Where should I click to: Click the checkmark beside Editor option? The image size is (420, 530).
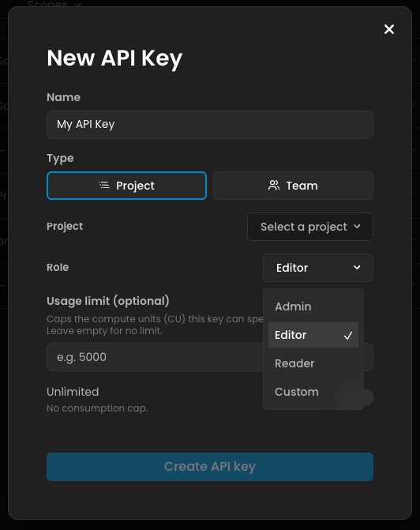click(x=348, y=336)
